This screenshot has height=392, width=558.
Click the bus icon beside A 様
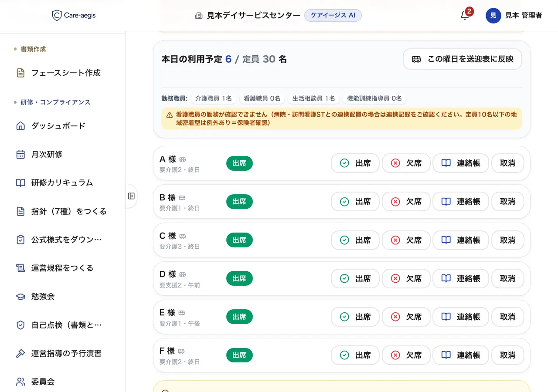click(183, 160)
